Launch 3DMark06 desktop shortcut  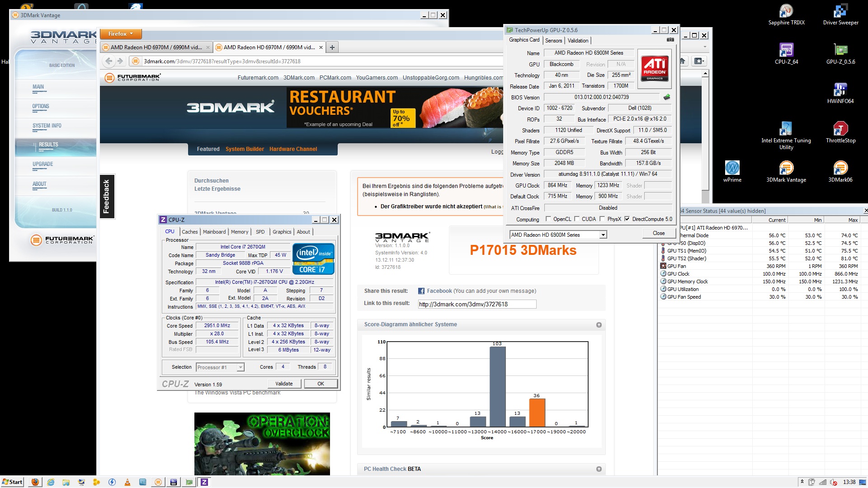click(x=840, y=171)
